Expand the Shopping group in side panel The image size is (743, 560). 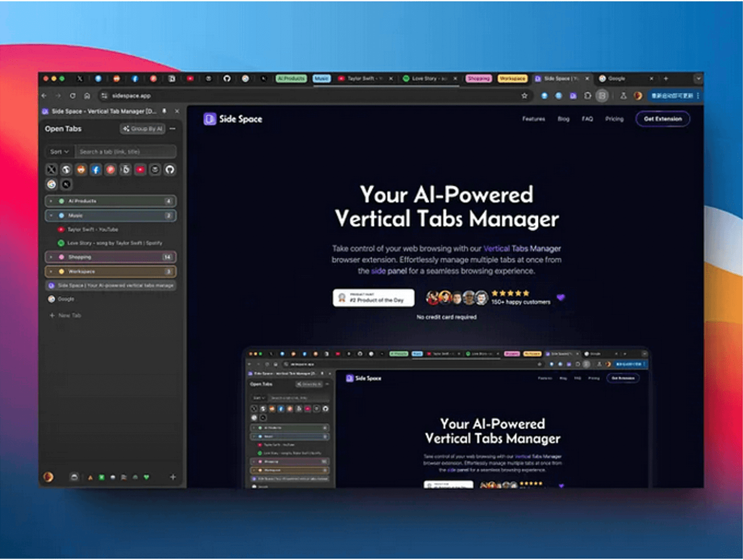[111, 257]
